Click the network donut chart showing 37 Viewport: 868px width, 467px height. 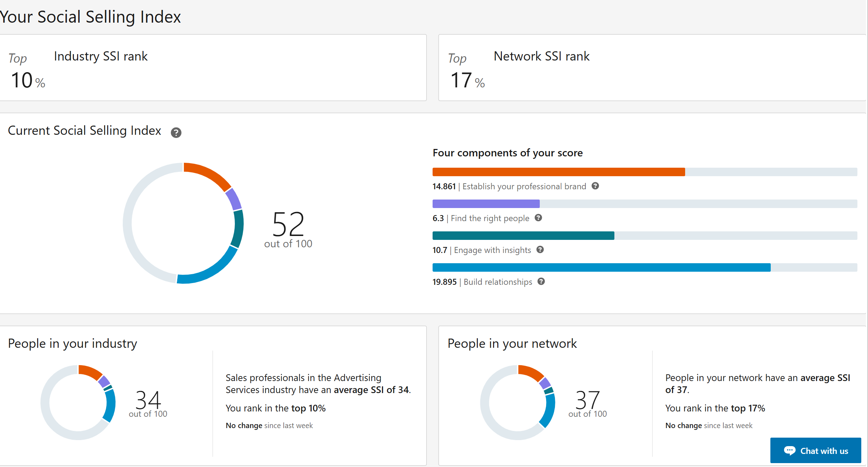point(518,402)
